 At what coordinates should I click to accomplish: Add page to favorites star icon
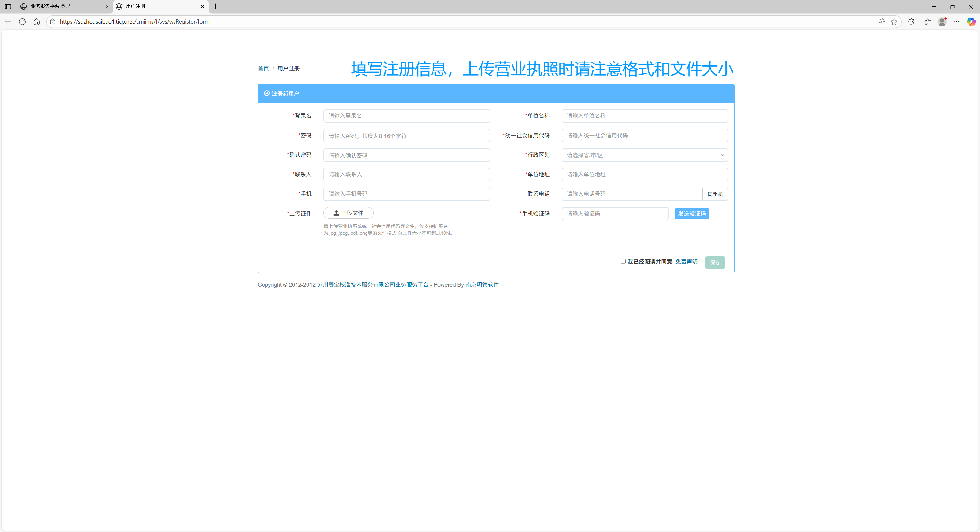894,22
